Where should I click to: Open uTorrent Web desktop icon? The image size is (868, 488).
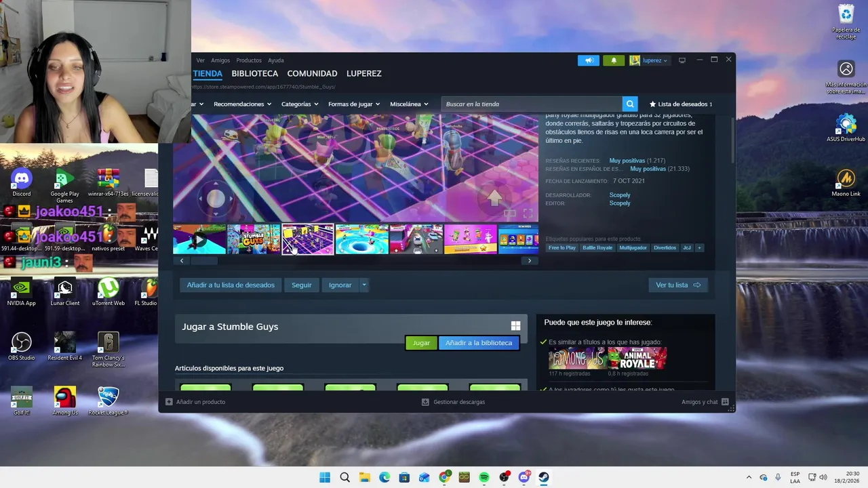(108, 293)
